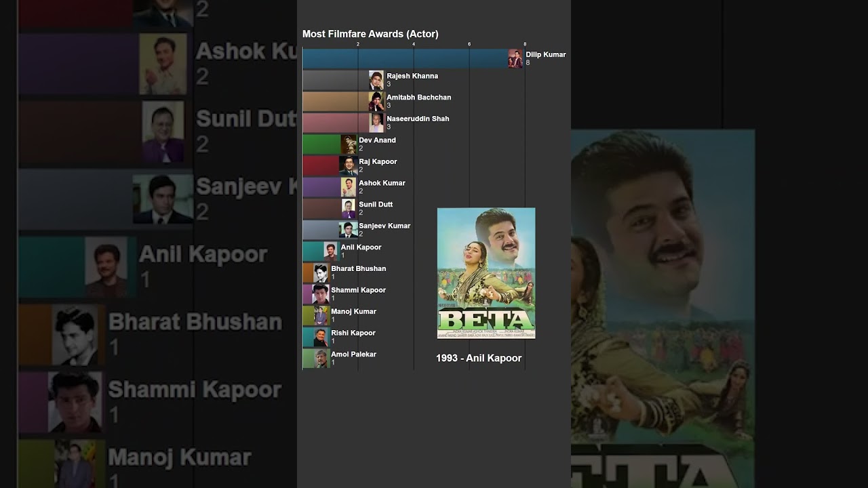Click Rajesh Khanna's portrait thumbnail
This screenshot has width=868, height=488.
coord(376,80)
